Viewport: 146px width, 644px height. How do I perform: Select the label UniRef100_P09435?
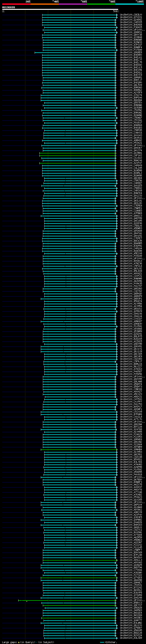[131, 284]
